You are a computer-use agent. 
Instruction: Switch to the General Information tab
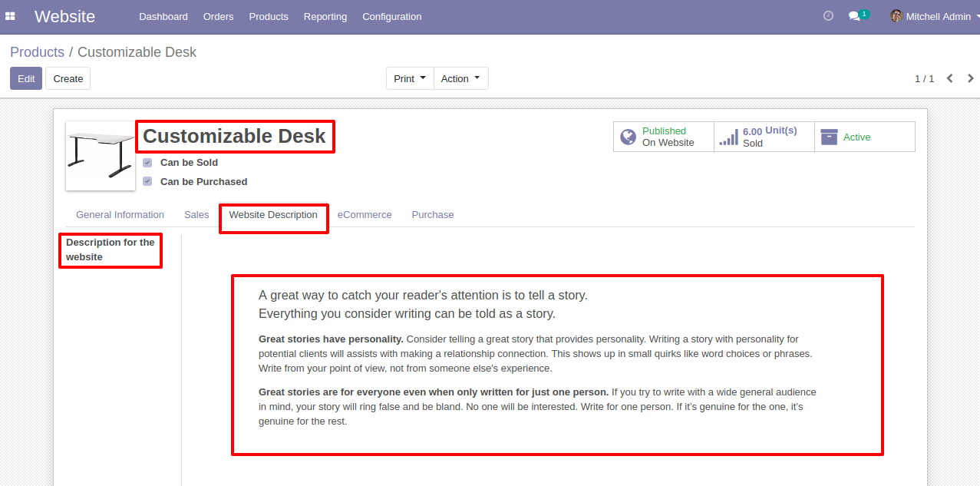120,215
